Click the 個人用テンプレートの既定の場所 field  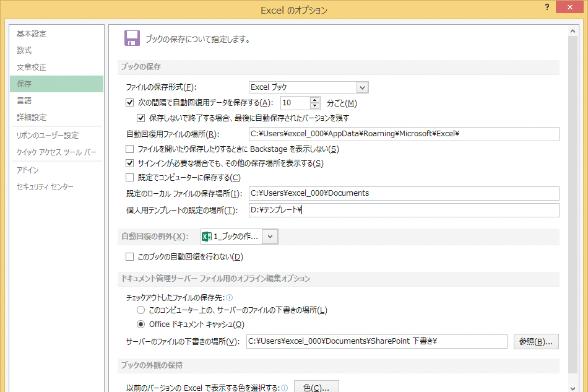tap(404, 210)
